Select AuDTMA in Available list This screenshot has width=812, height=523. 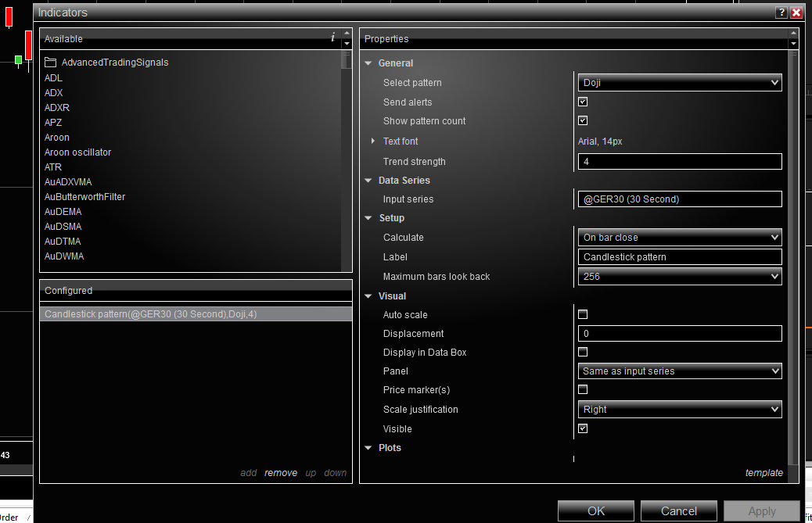coord(63,242)
